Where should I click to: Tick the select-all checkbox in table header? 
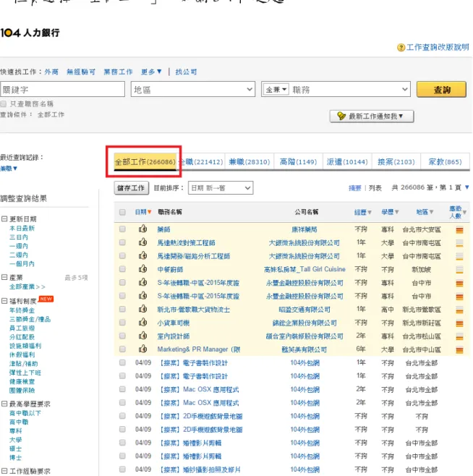click(x=122, y=212)
